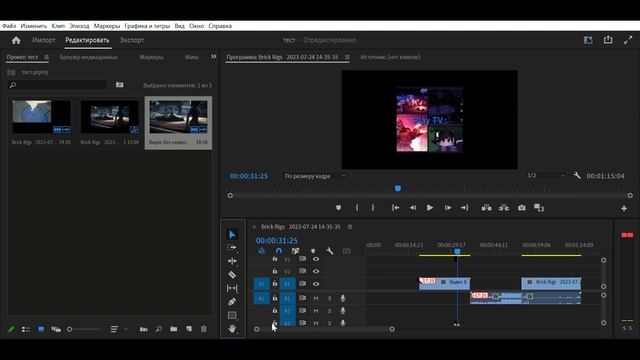
Task: Step forward one frame
Action: click(x=448, y=208)
